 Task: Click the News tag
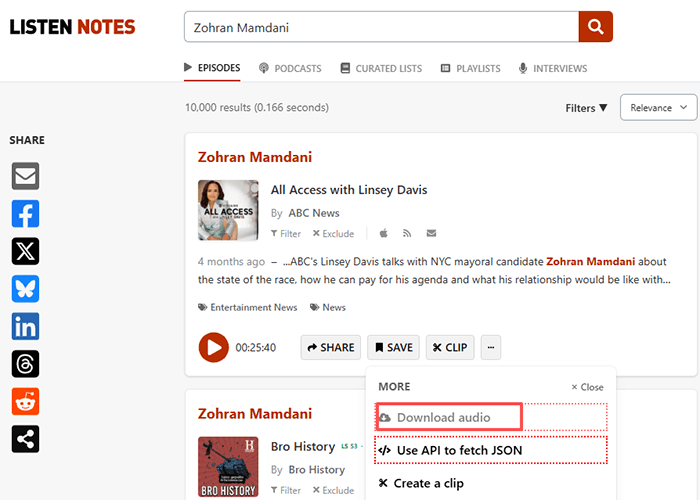[x=328, y=307]
